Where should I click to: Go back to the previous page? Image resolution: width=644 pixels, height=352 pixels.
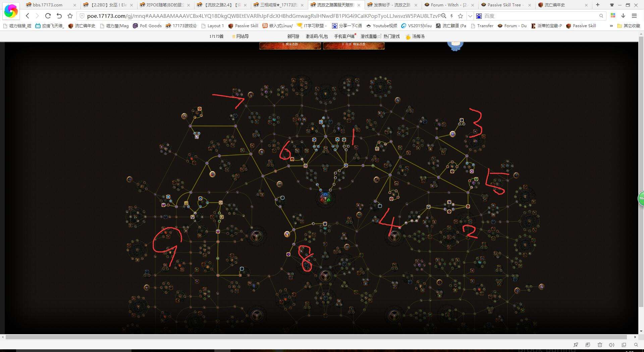[28, 16]
